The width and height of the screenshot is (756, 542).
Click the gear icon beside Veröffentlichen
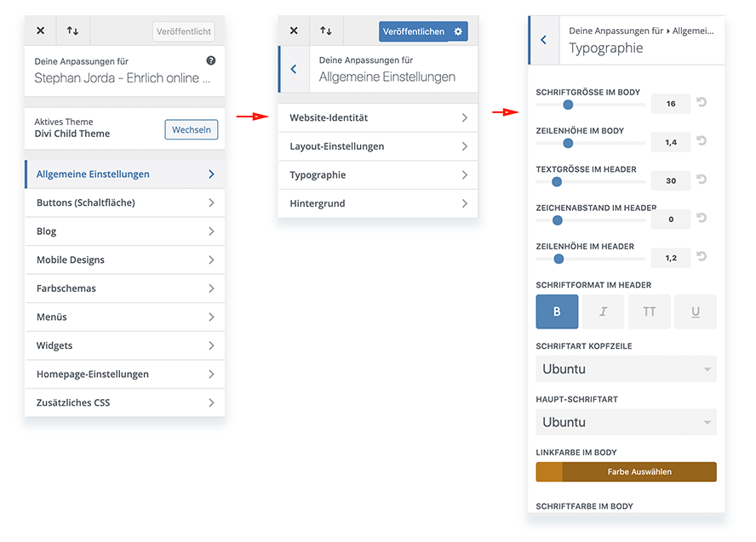(458, 31)
